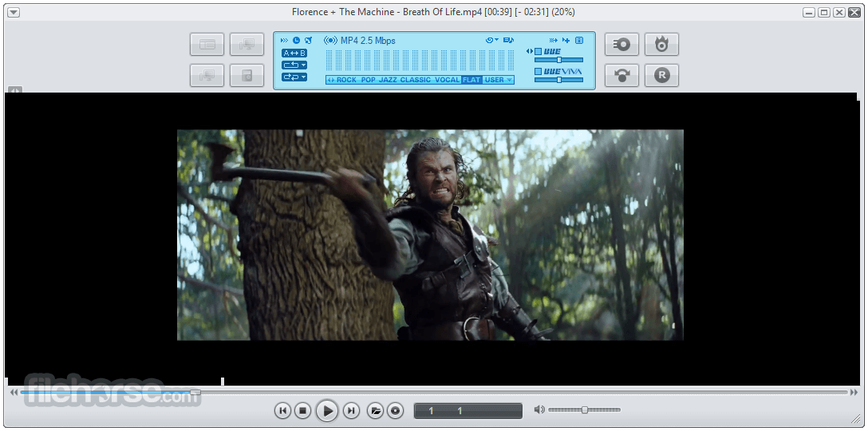
Task: Stop playback
Action: click(x=303, y=411)
